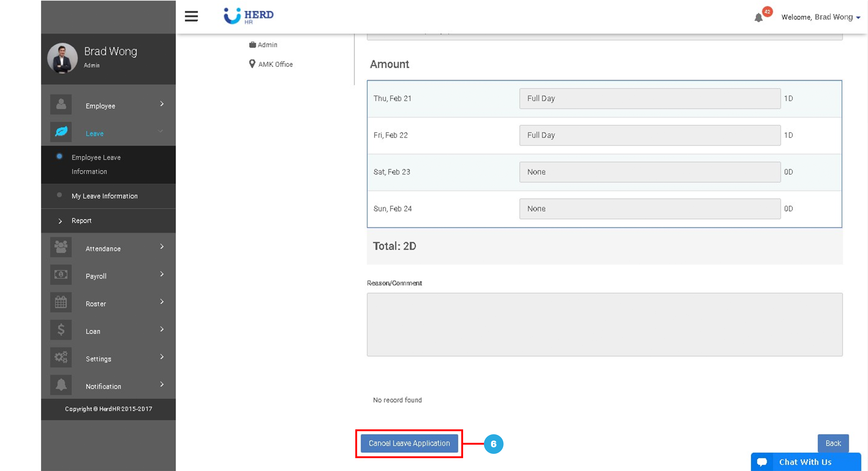This screenshot has height=471, width=868.
Task: Select the Payroll banknote icon
Action: pos(61,275)
